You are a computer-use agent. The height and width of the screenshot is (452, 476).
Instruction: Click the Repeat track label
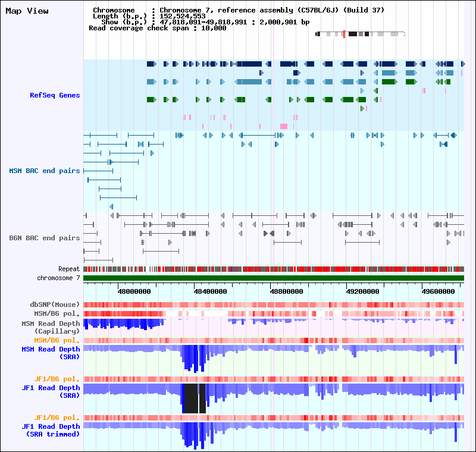point(69,269)
